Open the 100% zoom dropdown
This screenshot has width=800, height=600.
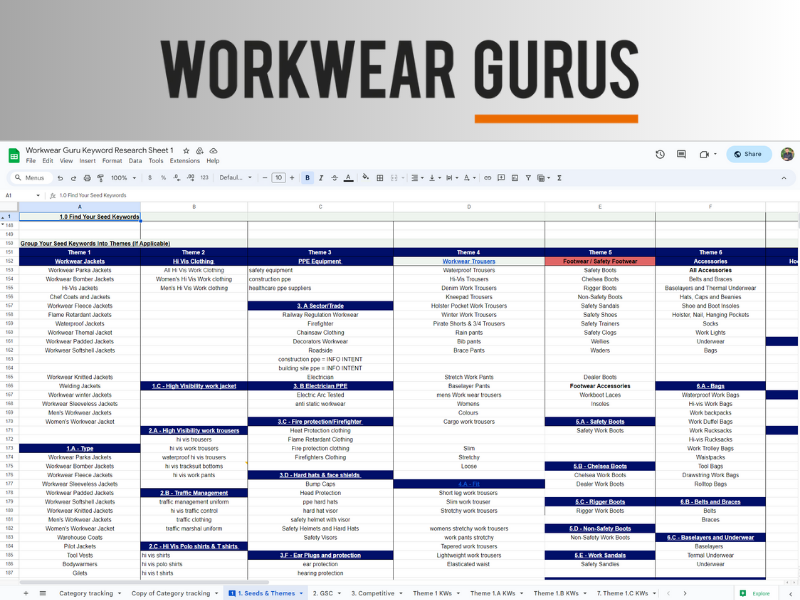(122, 177)
